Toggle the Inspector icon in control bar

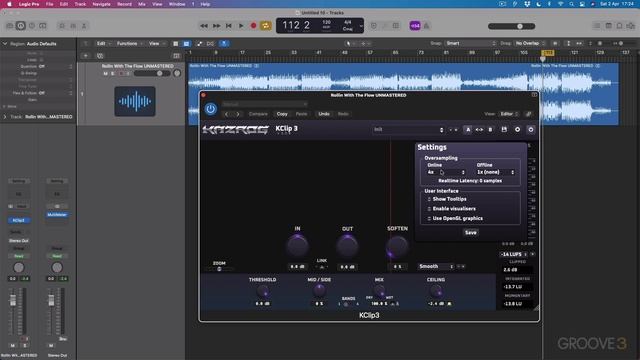click(20, 26)
